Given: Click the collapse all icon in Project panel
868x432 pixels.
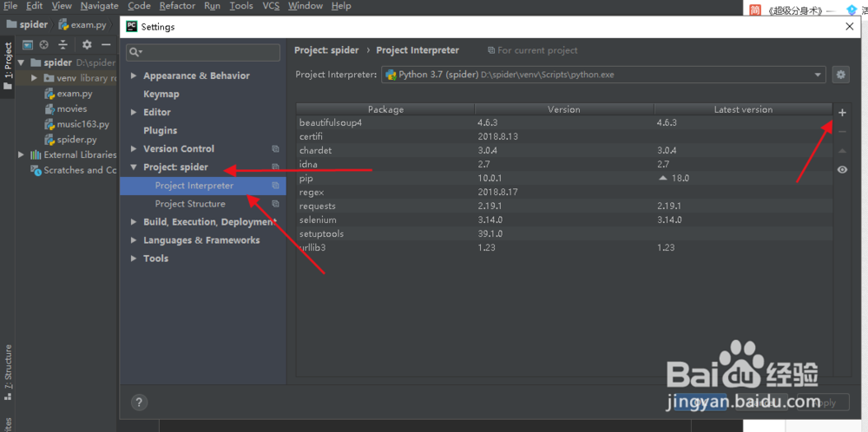Looking at the screenshot, I should tap(63, 45).
